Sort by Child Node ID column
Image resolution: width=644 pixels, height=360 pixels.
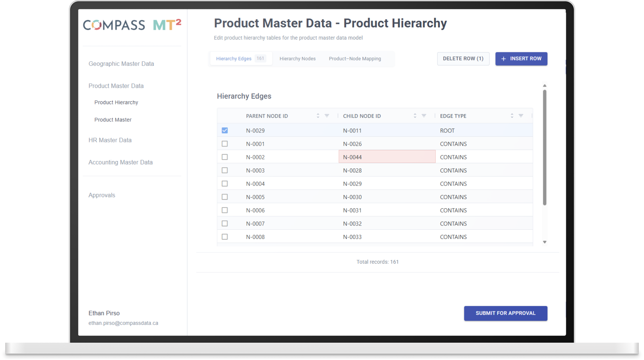coord(415,116)
